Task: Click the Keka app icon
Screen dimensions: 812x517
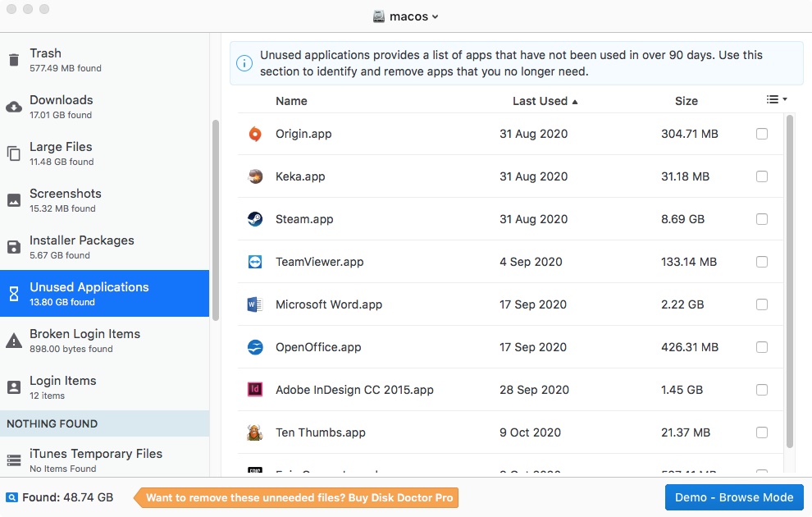Action: [x=255, y=176]
